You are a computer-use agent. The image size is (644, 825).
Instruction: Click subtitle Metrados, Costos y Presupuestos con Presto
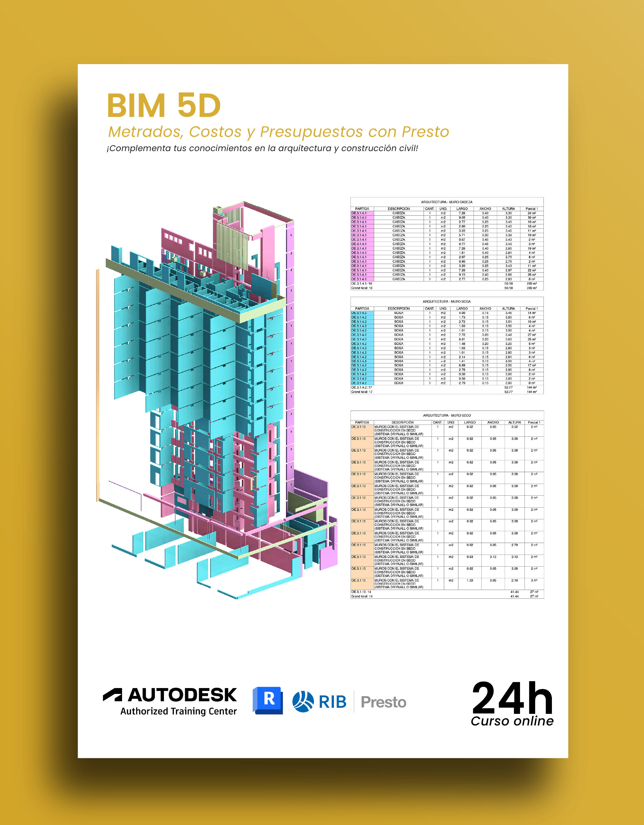click(x=279, y=132)
